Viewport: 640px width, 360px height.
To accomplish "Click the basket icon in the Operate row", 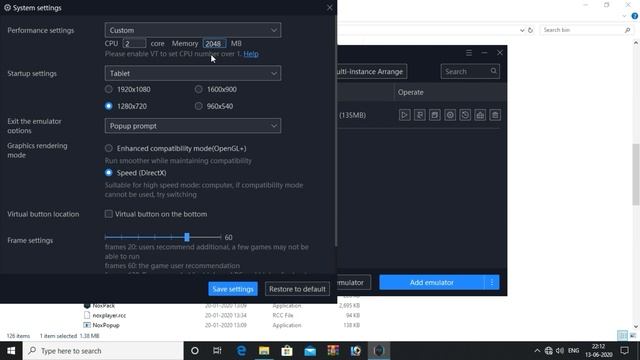I will [480, 115].
